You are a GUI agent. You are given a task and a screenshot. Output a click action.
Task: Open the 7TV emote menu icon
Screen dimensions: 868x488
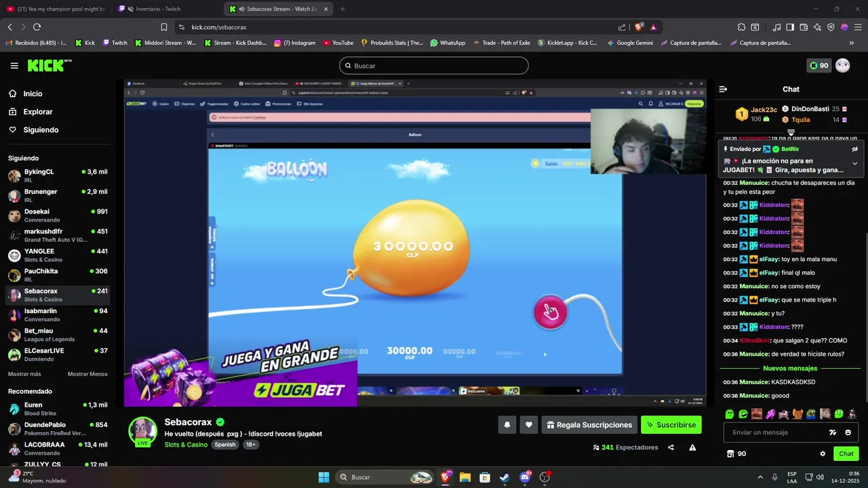point(833,432)
